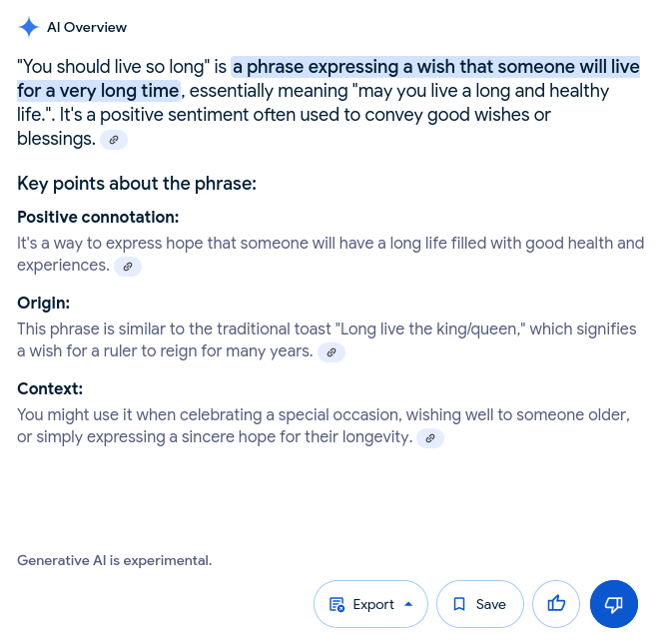Open source link chip after "blessings."
Screen dimensions: 668x644
tap(114, 140)
